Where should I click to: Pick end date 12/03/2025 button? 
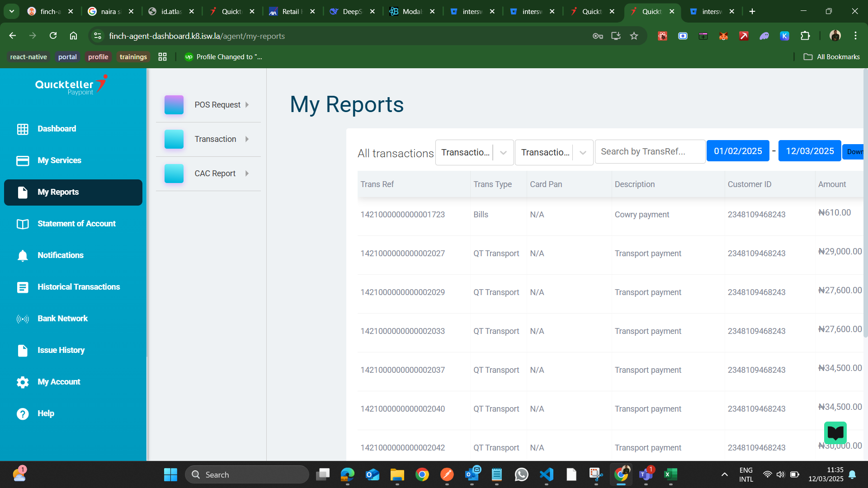(809, 151)
